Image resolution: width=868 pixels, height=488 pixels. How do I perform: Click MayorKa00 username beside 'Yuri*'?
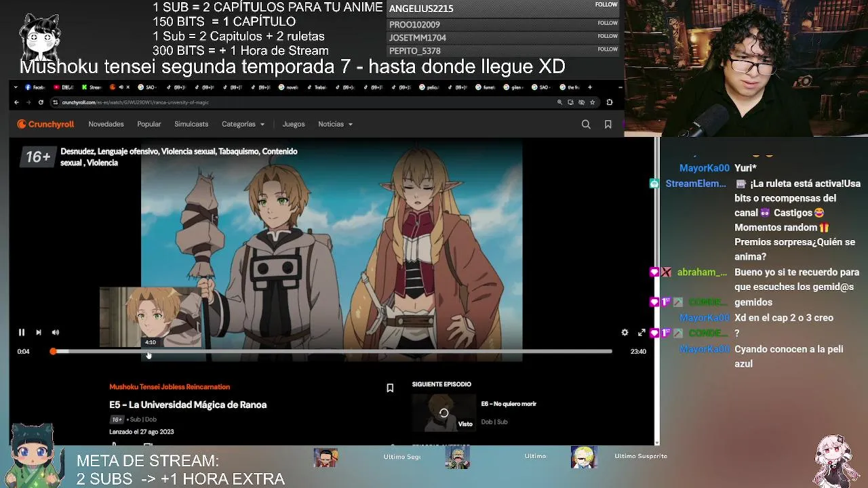click(705, 168)
